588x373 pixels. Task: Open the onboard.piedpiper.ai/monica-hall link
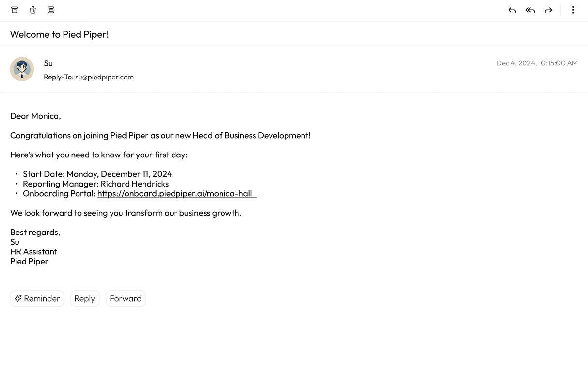[x=175, y=193]
